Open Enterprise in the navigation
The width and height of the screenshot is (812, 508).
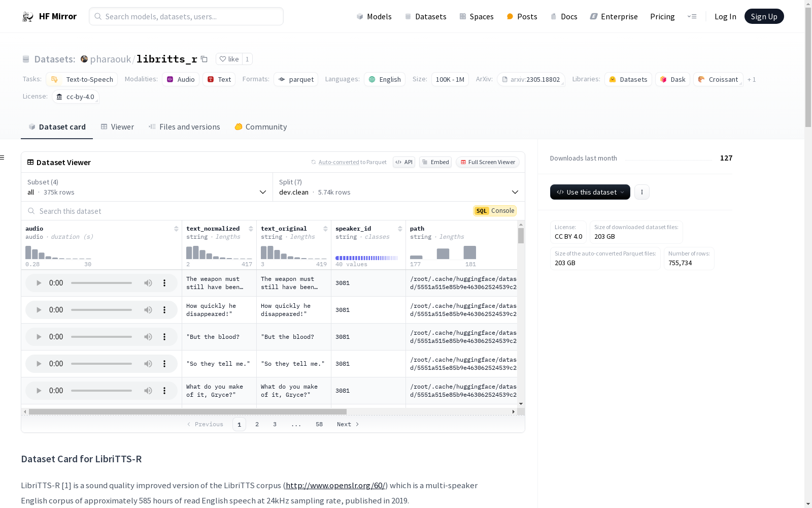614,16
